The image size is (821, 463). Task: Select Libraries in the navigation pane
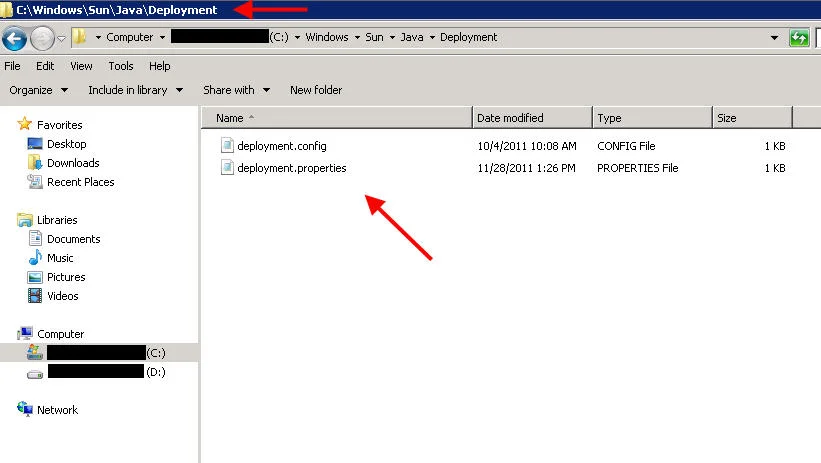(x=57, y=220)
